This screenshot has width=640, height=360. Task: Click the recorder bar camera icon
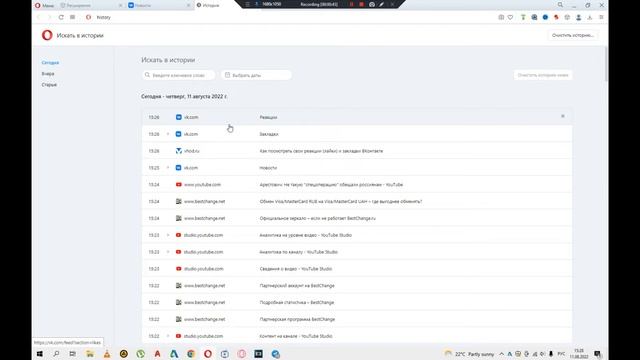tap(372, 4)
